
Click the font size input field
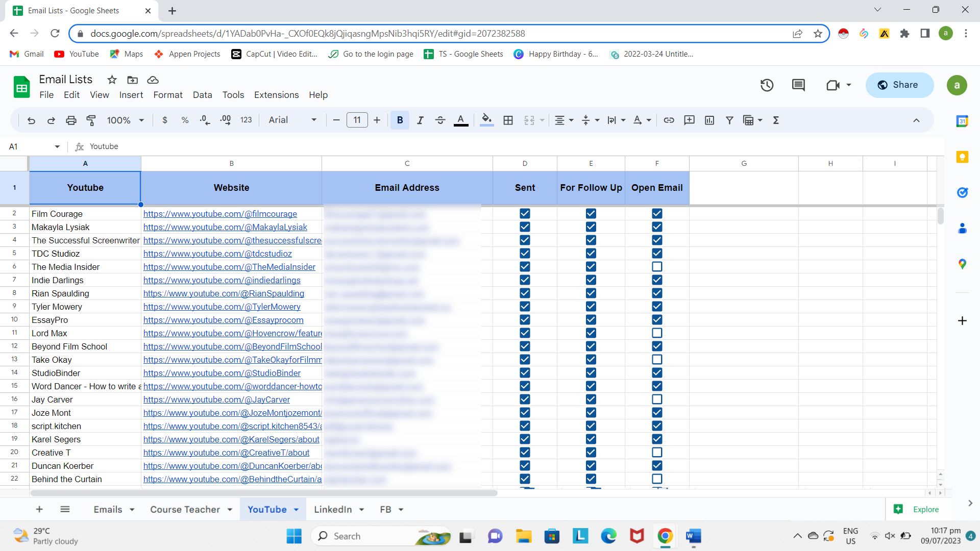pyautogui.click(x=357, y=120)
